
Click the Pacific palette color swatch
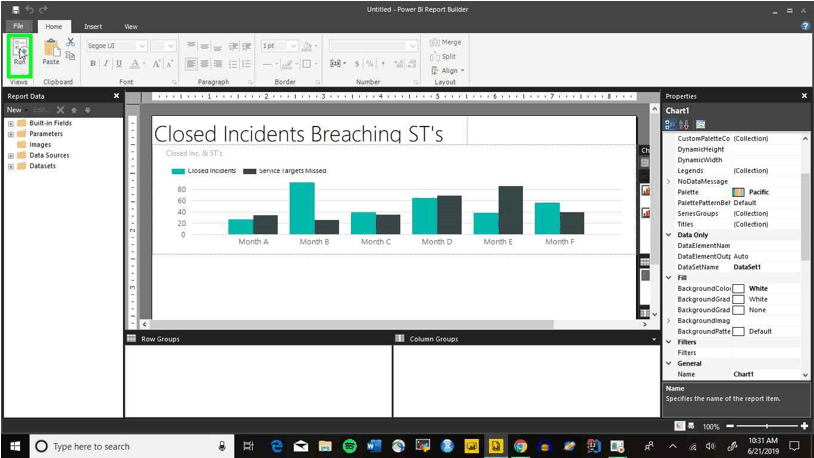[738, 192]
